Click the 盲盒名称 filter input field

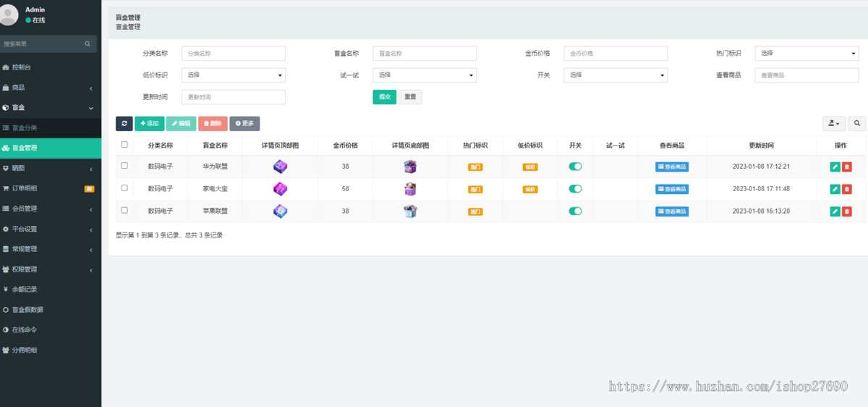tap(425, 54)
